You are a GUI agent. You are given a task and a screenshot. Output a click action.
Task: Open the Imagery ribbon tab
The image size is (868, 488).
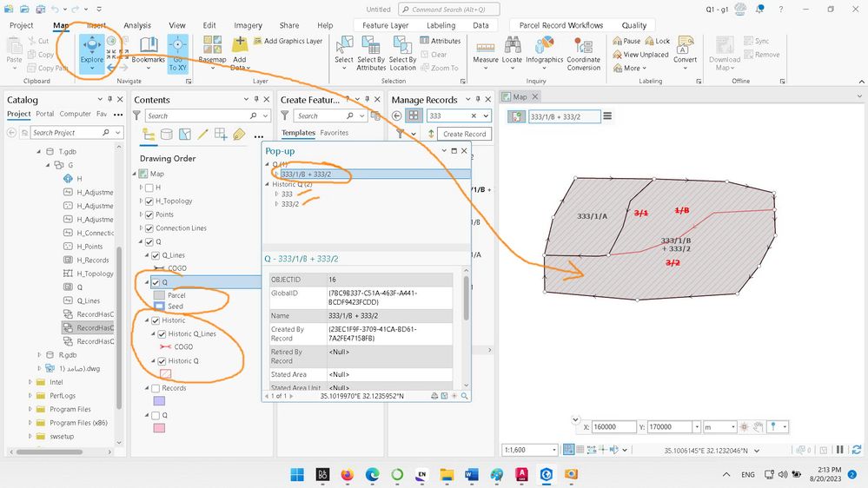[248, 25]
